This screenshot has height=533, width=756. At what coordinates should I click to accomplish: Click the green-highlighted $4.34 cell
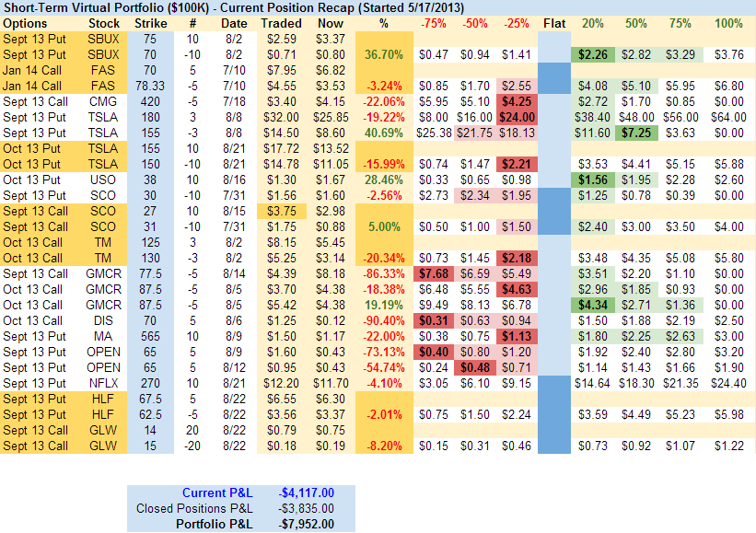(x=598, y=305)
